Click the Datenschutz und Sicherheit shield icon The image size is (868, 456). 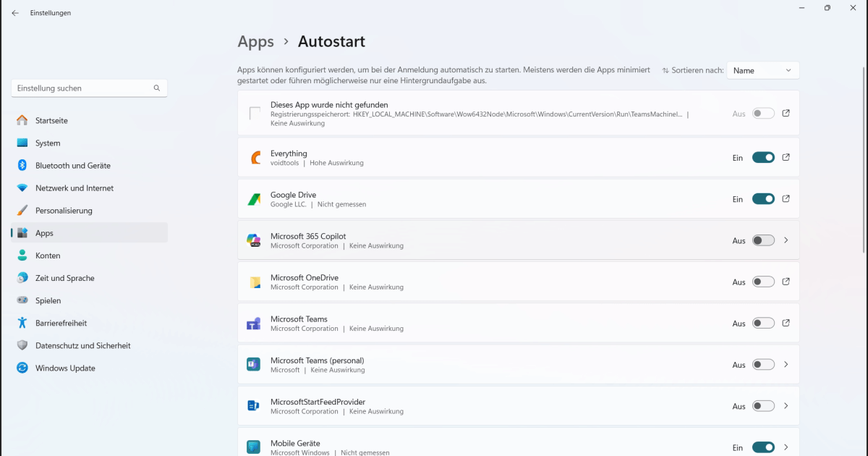pyautogui.click(x=22, y=345)
